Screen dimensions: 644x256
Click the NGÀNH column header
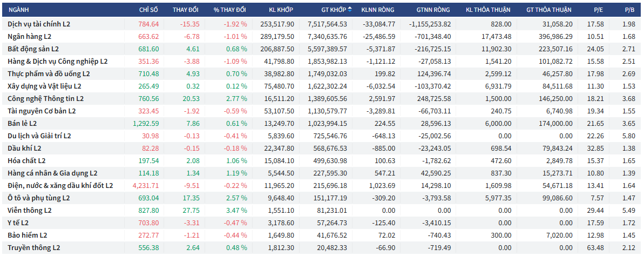[19, 10]
